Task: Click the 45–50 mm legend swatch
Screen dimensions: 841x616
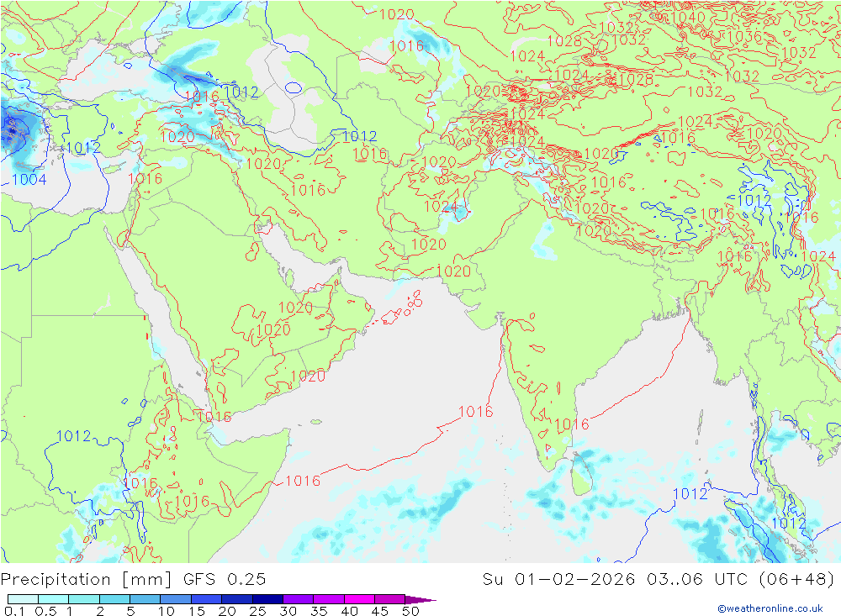Action: (390, 599)
